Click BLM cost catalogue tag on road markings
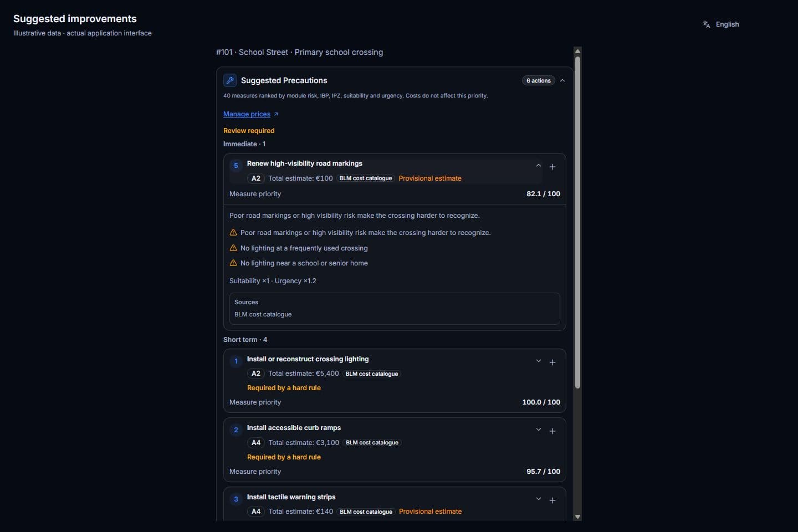798x532 pixels. tap(366, 178)
